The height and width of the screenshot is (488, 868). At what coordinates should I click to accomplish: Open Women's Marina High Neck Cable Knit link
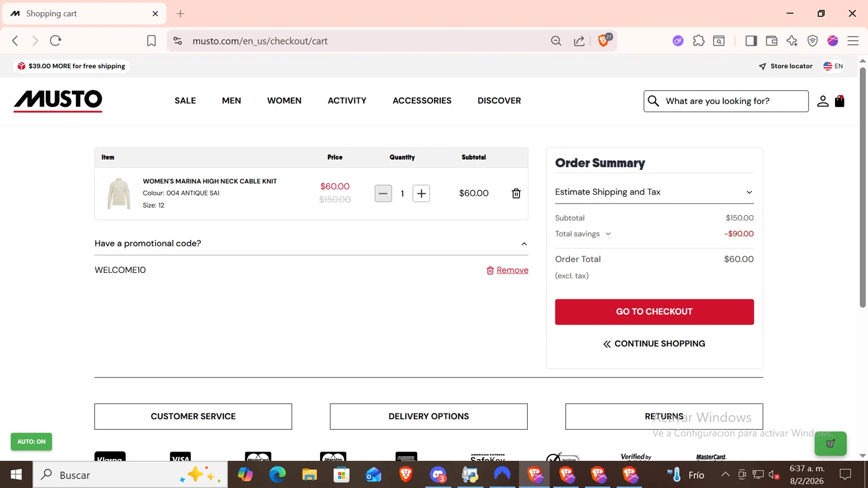[x=210, y=181]
